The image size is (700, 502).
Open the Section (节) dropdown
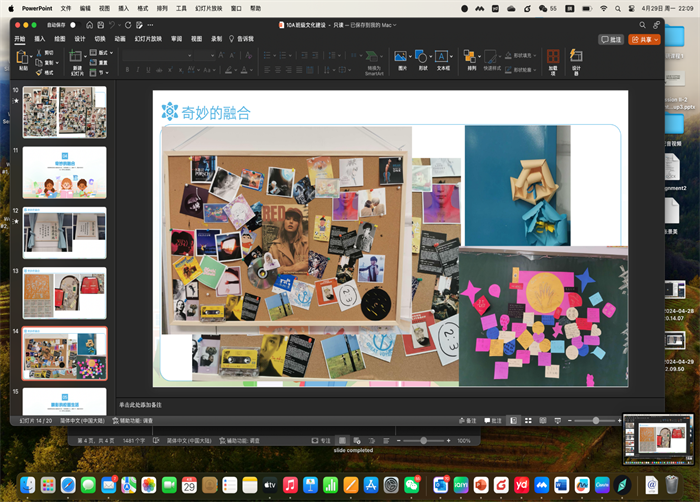99,72
